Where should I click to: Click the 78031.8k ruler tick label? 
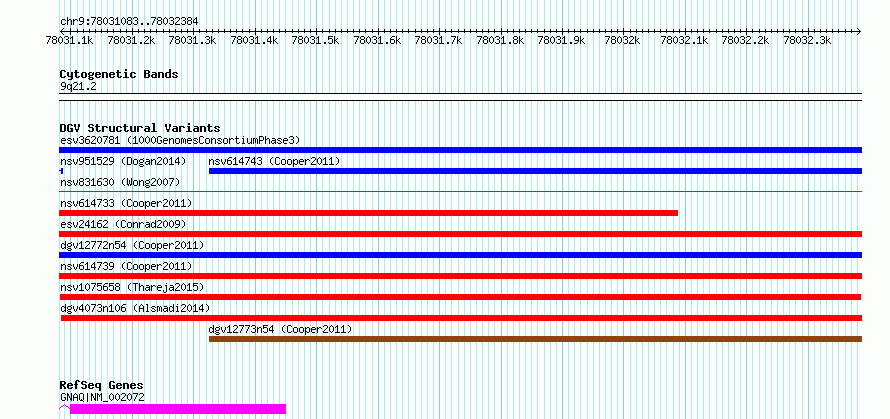[501, 41]
